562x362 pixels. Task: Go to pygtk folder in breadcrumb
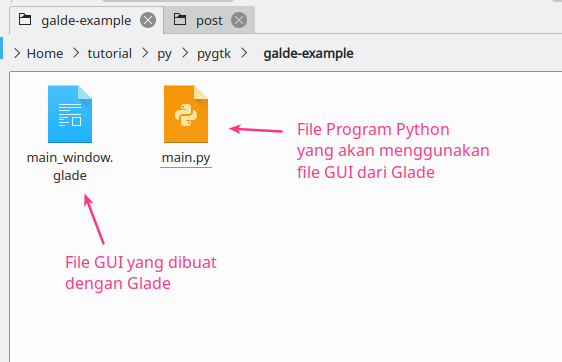pyautogui.click(x=214, y=54)
